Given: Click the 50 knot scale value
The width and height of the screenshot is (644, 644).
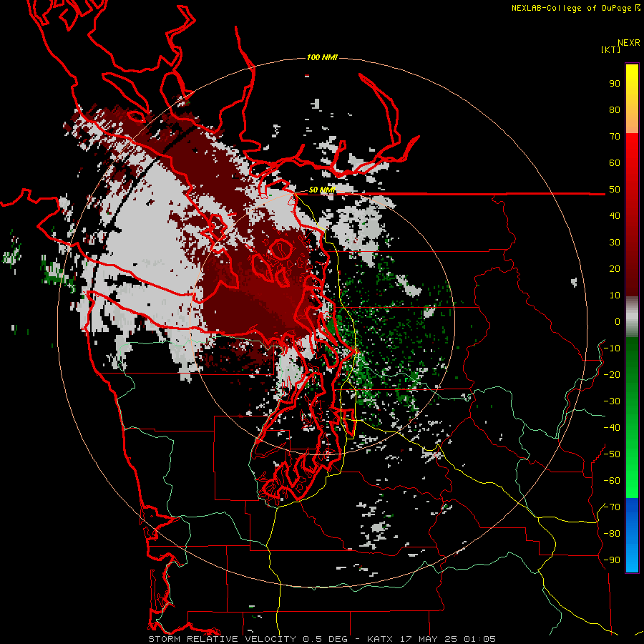Looking at the screenshot, I should pyautogui.click(x=615, y=190).
